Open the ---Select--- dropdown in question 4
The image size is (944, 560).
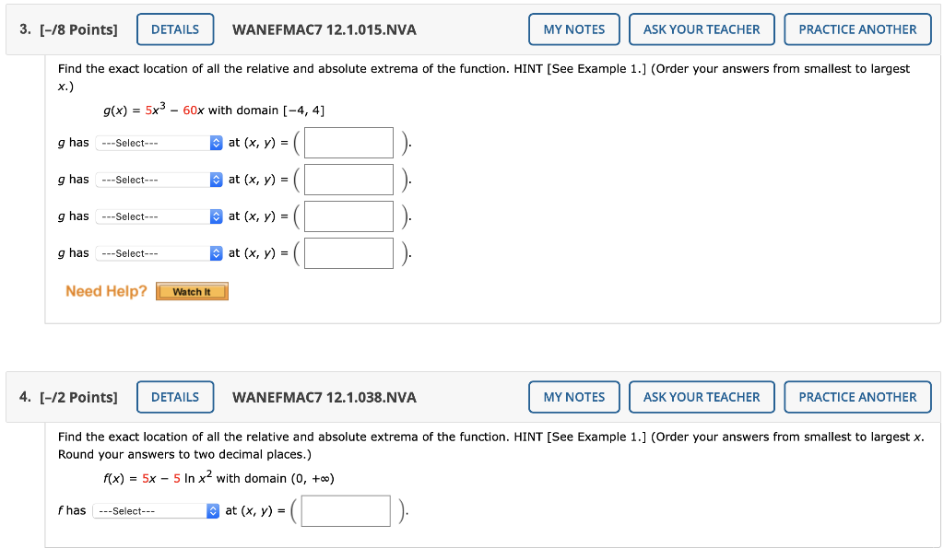click(x=155, y=510)
